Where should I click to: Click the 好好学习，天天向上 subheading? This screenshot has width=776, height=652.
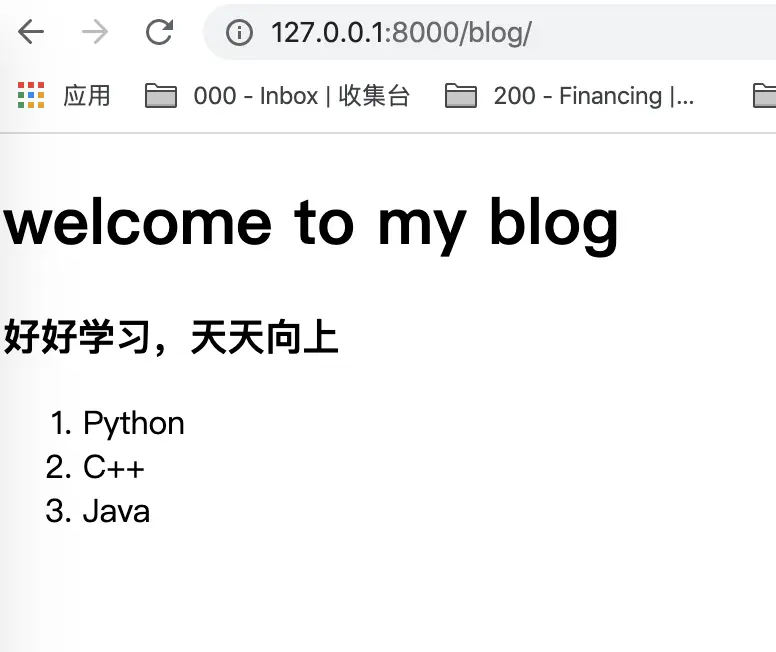pyautogui.click(x=171, y=338)
